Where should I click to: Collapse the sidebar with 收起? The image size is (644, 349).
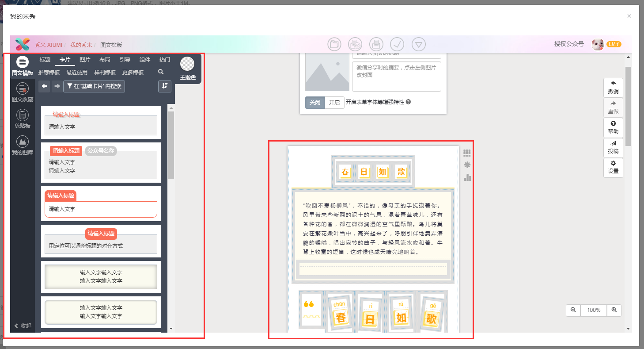tap(23, 326)
